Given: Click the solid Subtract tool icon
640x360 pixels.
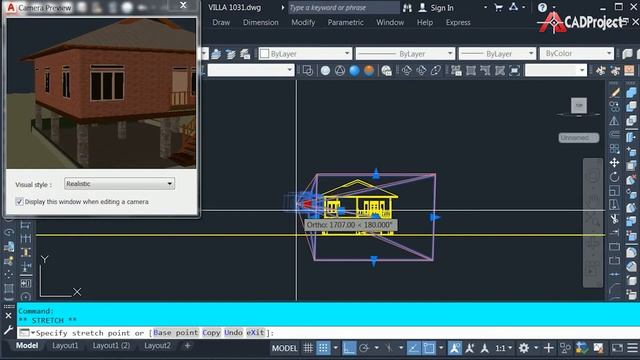Looking at the screenshot, I should 631,107.
